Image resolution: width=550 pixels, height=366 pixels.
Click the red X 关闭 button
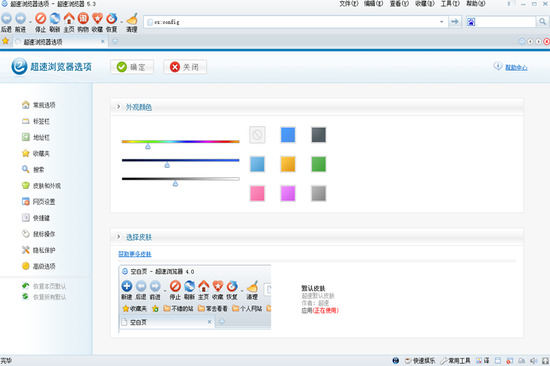point(185,67)
